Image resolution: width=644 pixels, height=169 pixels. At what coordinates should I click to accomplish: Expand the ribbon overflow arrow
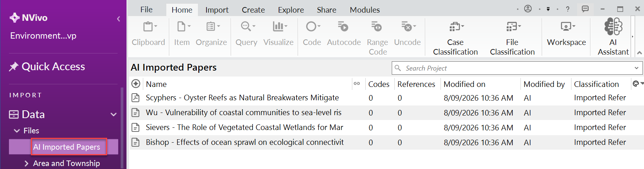pyautogui.click(x=632, y=36)
